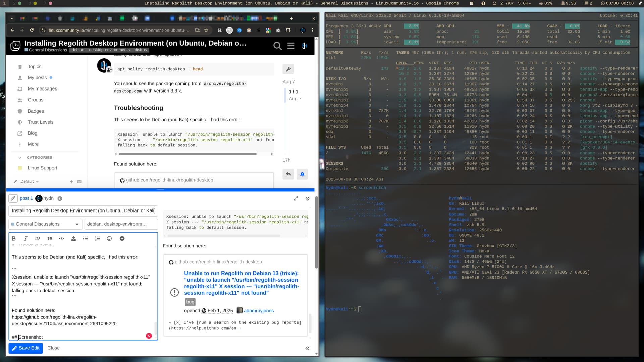Collapse the CATEGORIES sidebar section
Viewport: 644px width, 362px height.
tap(35, 157)
